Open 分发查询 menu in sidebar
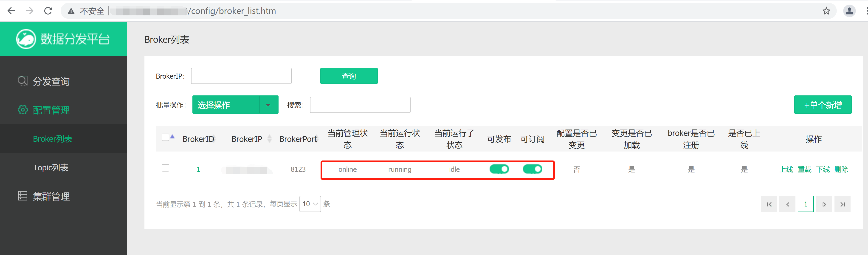The height and width of the screenshot is (255, 868). click(x=51, y=81)
